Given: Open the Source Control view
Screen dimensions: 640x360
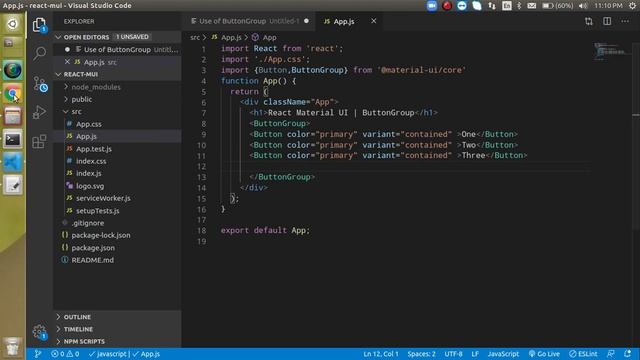Looking at the screenshot, I should tap(40, 84).
